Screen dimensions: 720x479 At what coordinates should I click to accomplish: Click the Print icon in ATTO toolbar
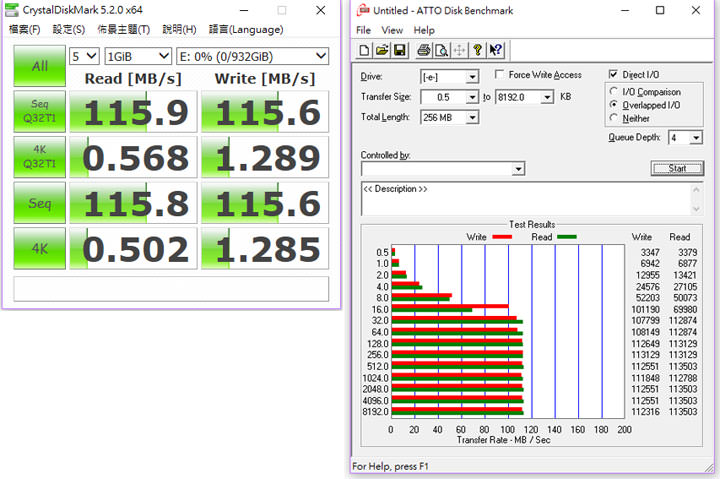(423, 50)
